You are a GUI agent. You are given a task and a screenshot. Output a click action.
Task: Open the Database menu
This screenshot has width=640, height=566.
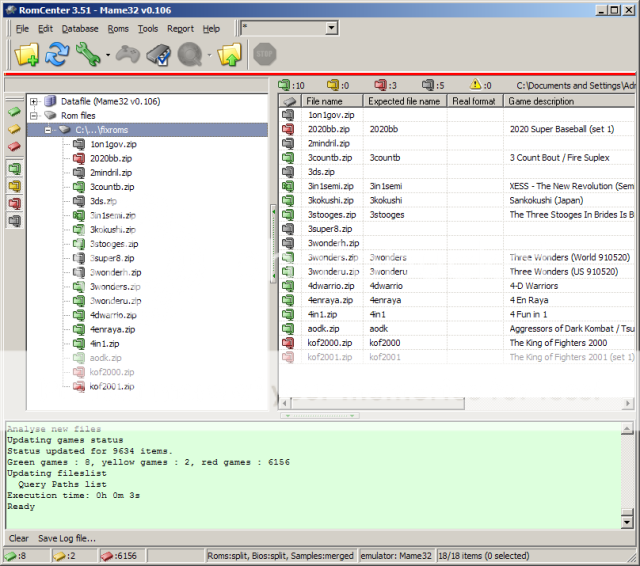[x=80, y=29]
